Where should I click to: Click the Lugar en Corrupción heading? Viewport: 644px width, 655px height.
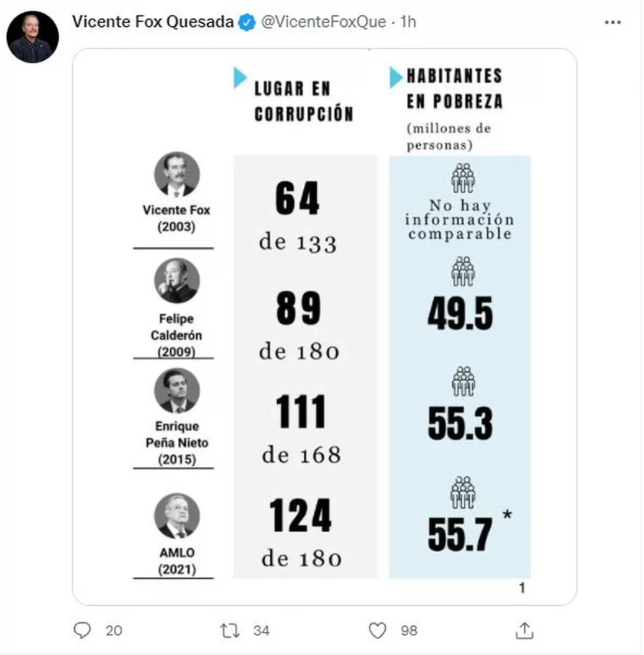click(x=304, y=101)
